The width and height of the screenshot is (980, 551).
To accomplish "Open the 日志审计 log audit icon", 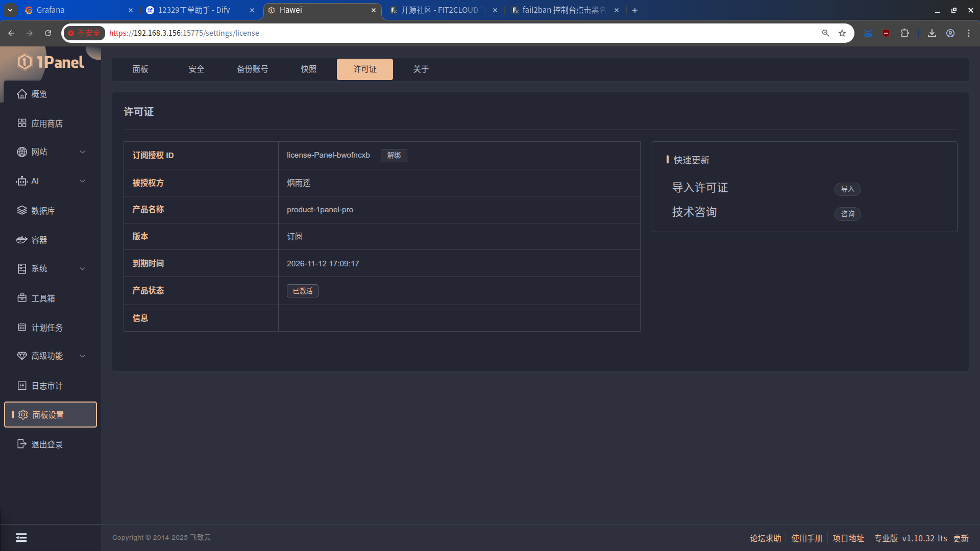I will [21, 386].
